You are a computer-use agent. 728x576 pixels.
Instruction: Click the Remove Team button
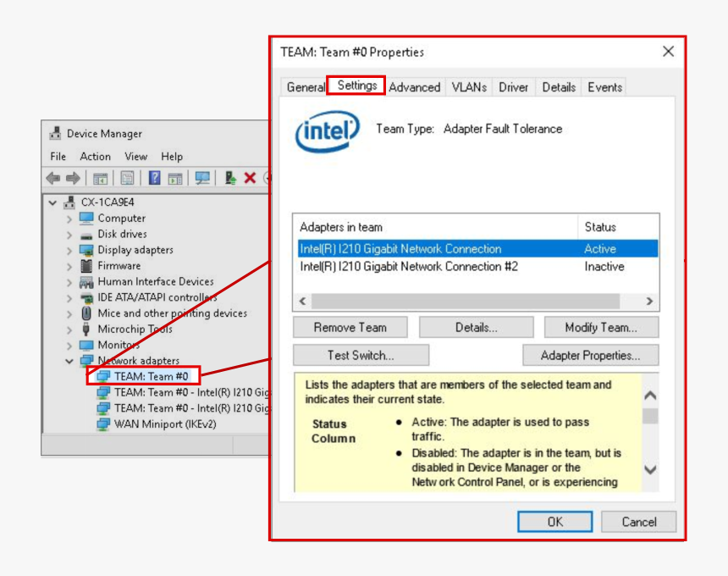click(350, 328)
